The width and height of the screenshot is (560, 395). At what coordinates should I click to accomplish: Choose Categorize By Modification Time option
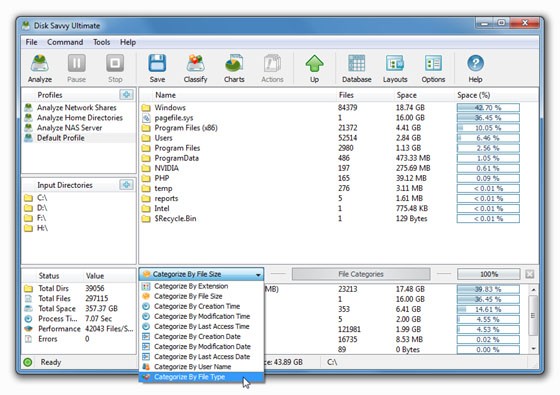click(x=201, y=316)
